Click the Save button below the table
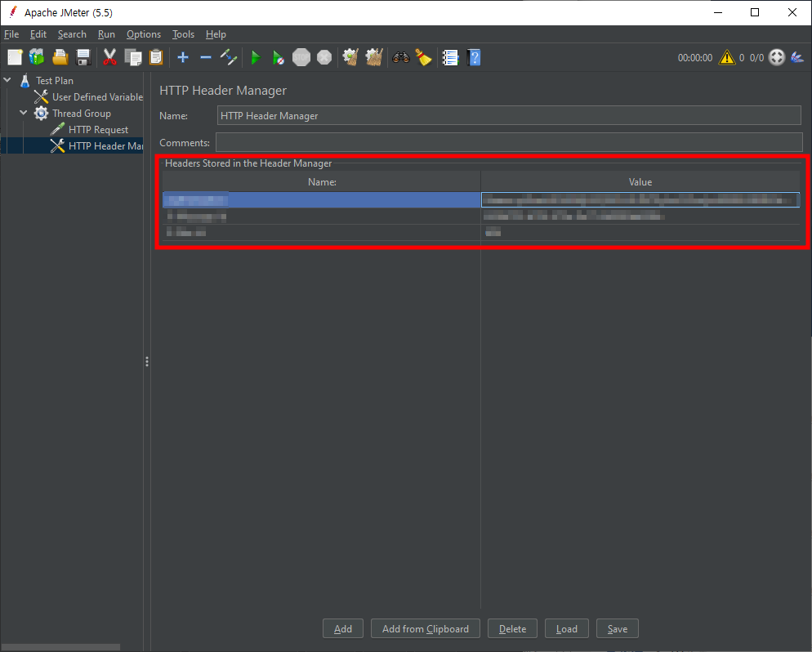This screenshot has height=652, width=812. 618,628
